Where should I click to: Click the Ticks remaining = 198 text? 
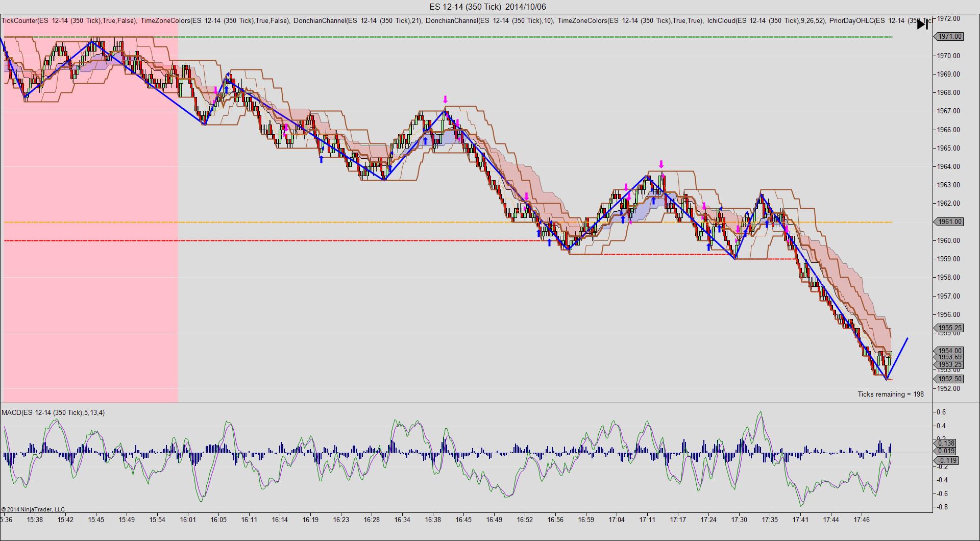[x=891, y=394]
